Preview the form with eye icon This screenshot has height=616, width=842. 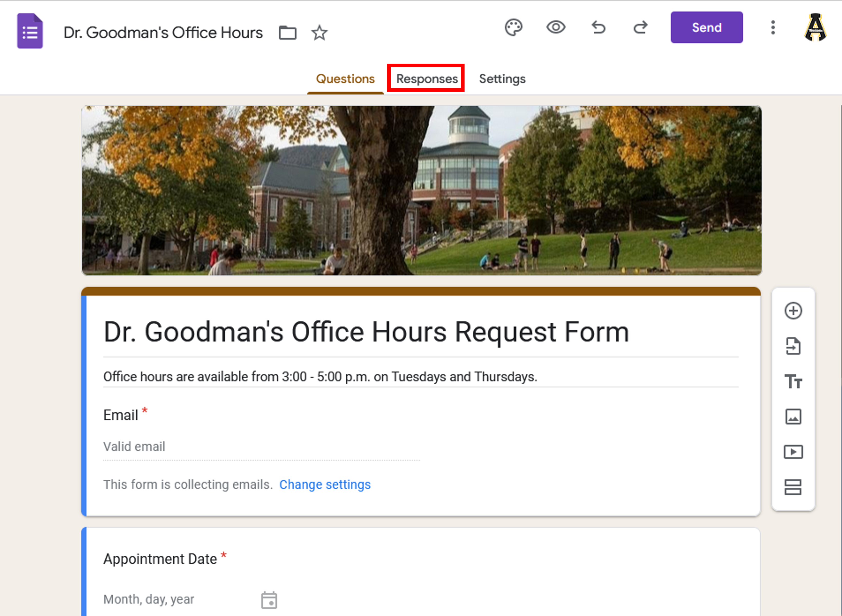(x=556, y=27)
